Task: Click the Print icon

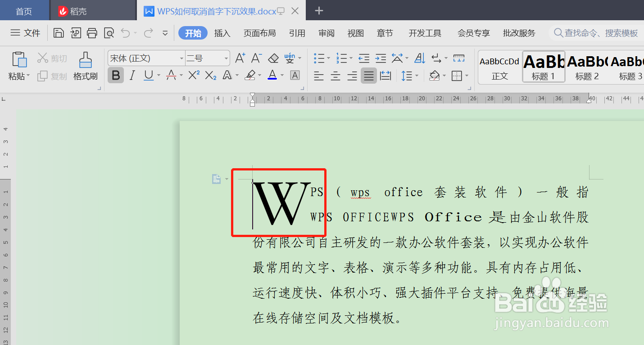Action: (92, 33)
